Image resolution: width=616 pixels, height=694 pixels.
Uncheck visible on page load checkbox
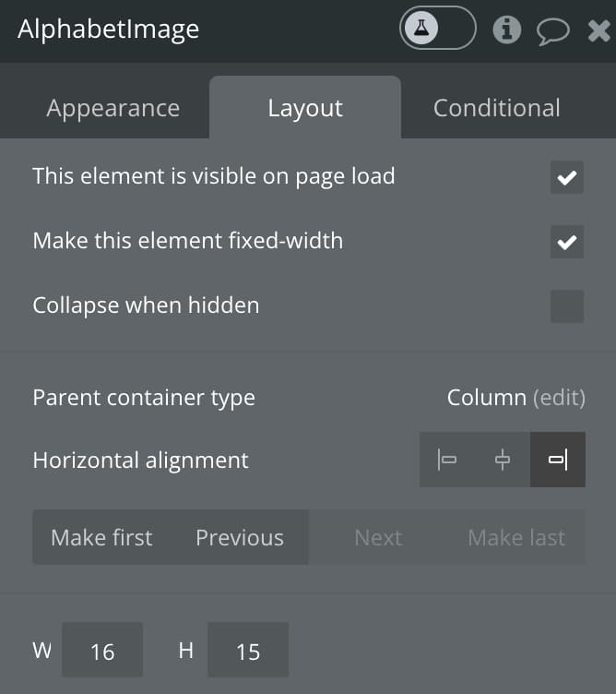[567, 177]
